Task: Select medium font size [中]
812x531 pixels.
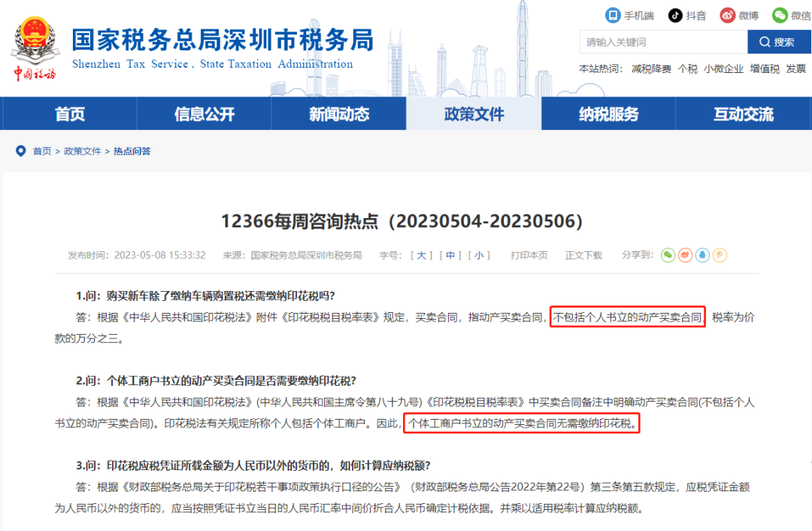Action: [x=450, y=255]
